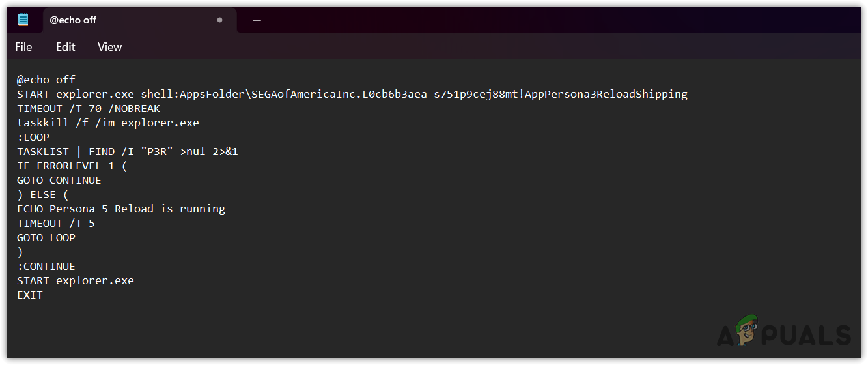Open the File menu
Viewport: 868px width, 365px height.
(x=23, y=47)
